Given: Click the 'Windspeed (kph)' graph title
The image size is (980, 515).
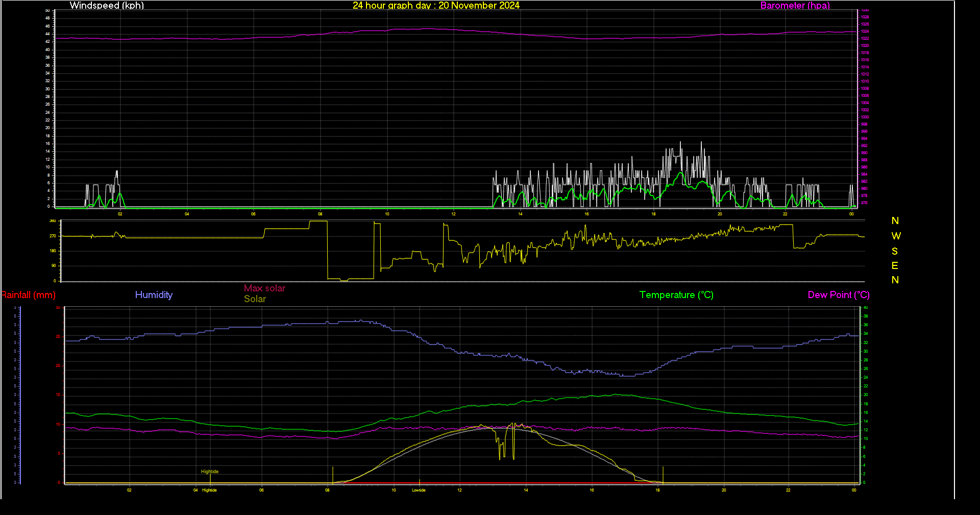Looking at the screenshot, I should 107,6.
